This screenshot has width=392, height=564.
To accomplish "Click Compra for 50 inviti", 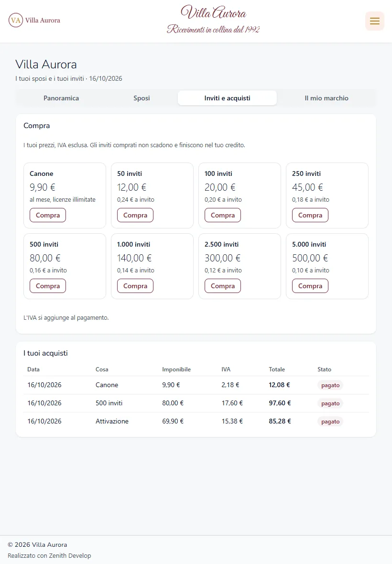I will (x=135, y=215).
